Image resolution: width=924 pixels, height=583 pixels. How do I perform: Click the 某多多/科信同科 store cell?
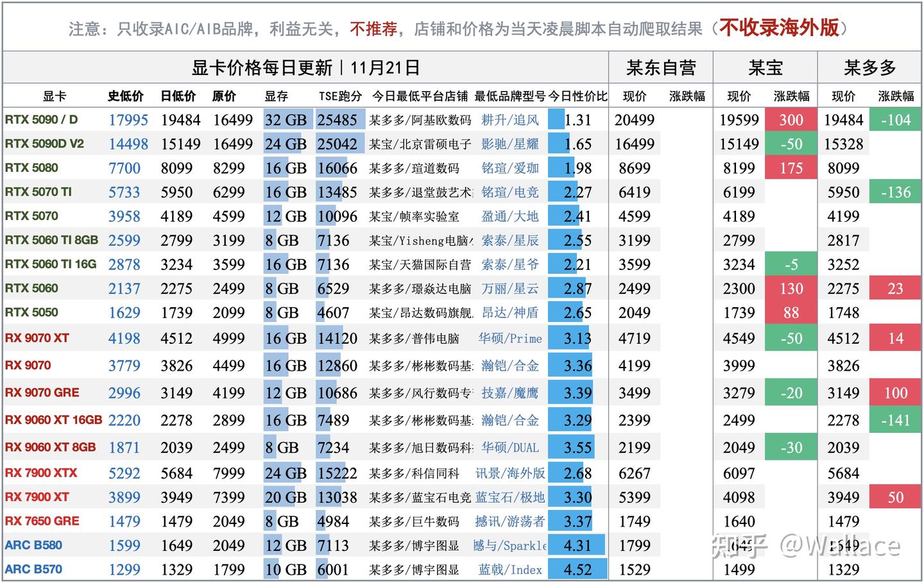click(415, 473)
